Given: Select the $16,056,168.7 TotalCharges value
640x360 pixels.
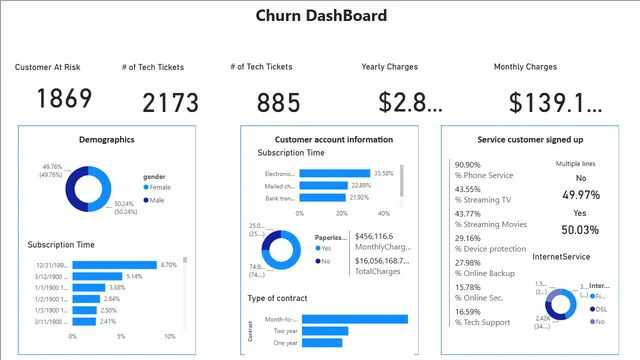Looking at the screenshot, I should click(x=382, y=261).
